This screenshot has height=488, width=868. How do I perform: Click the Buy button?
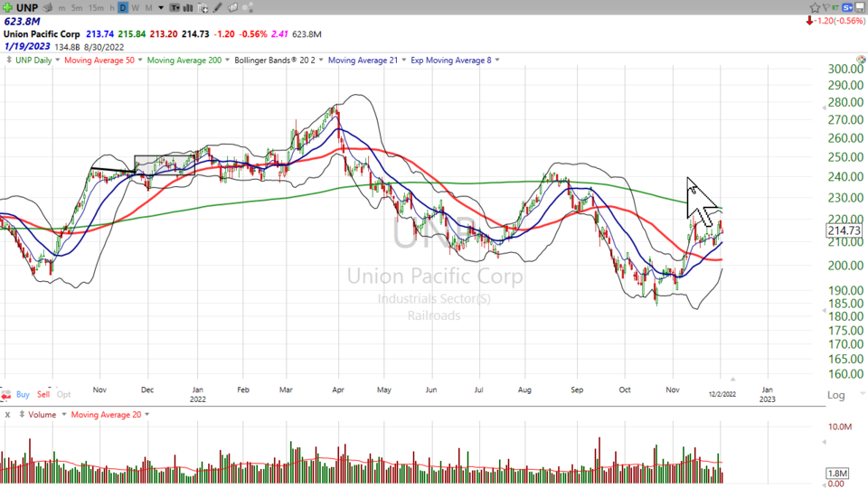(23, 395)
